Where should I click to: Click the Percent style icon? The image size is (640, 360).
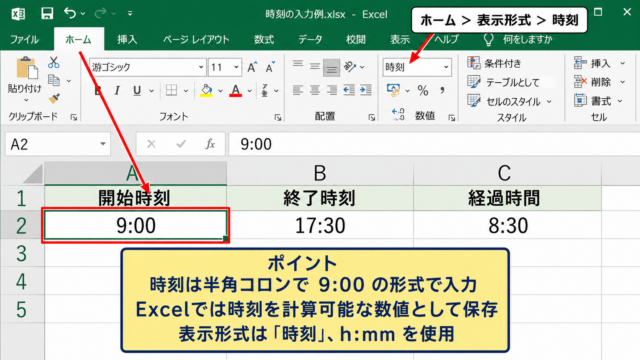(423, 91)
